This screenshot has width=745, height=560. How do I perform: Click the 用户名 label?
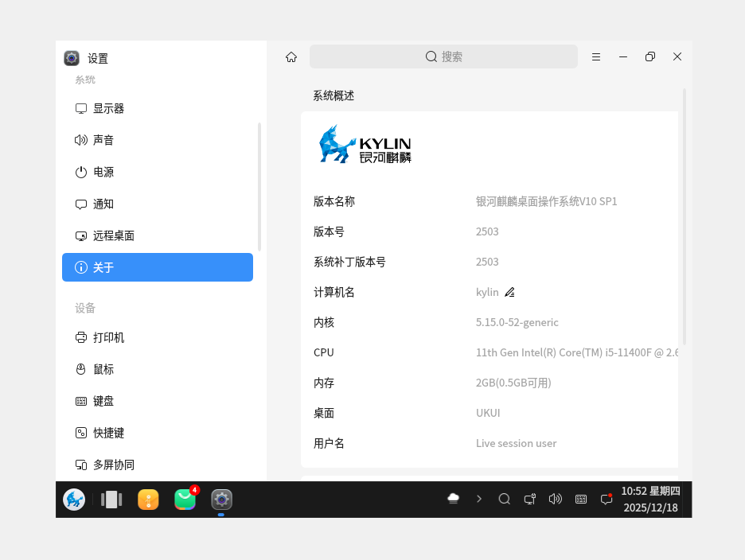pos(329,444)
